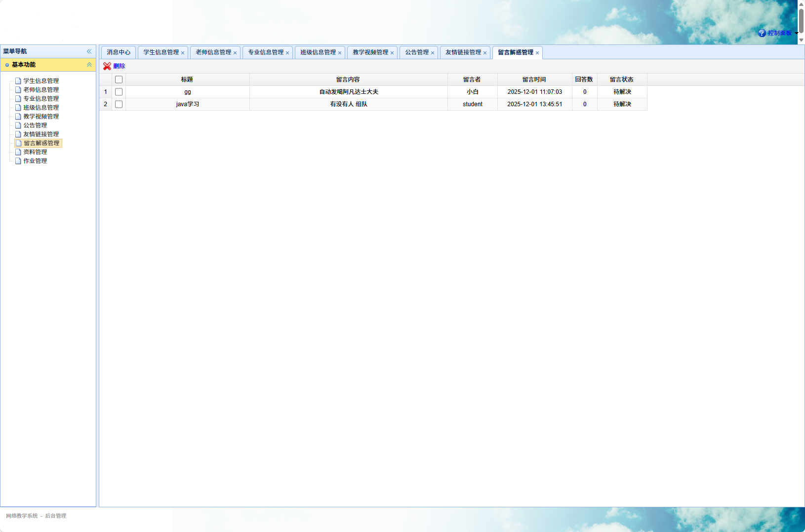Viewport: 805px width, 532px height.
Task: Close the 教学视频管理 tab
Action: point(392,53)
